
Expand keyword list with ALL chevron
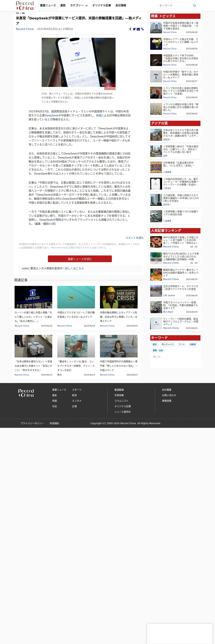click(x=156, y=356)
